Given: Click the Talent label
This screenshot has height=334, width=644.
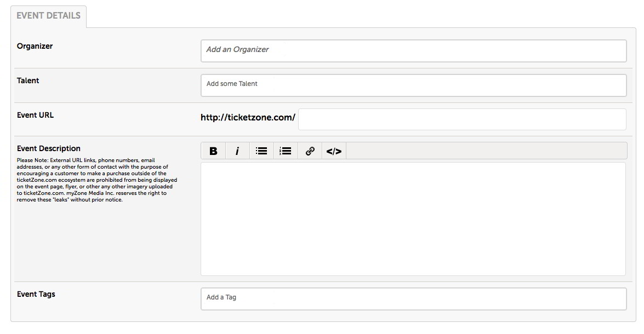Looking at the screenshot, I should pos(28,80).
